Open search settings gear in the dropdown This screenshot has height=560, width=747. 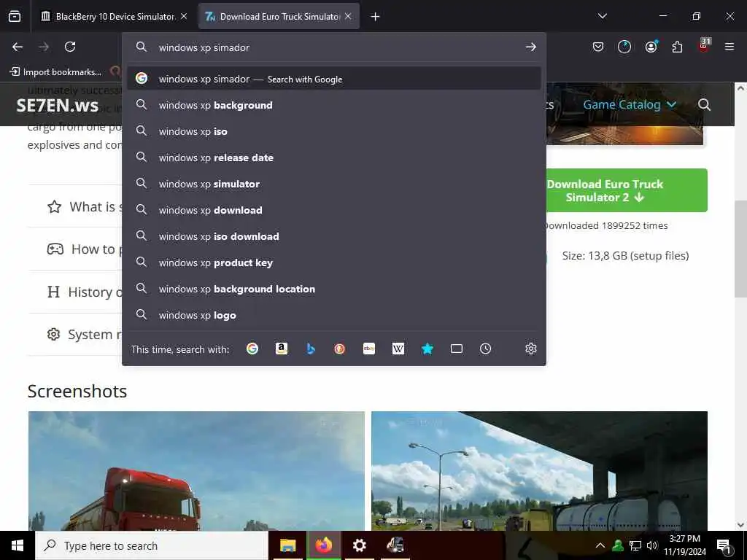[531, 349]
